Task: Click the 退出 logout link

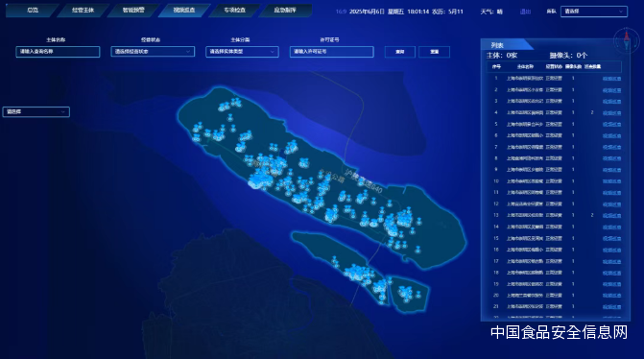Action: tap(525, 12)
